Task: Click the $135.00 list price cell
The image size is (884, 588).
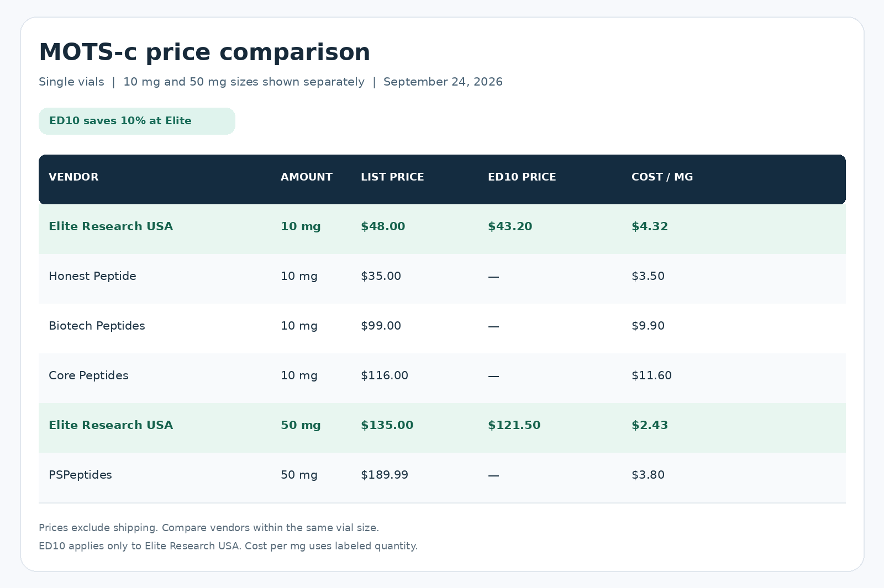Action: click(387, 425)
